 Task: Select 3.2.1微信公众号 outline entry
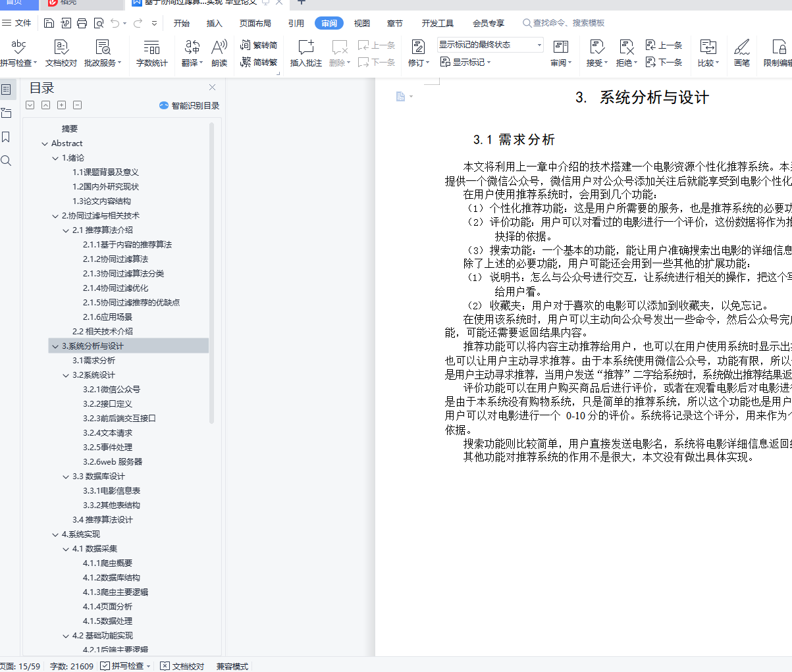coord(111,390)
